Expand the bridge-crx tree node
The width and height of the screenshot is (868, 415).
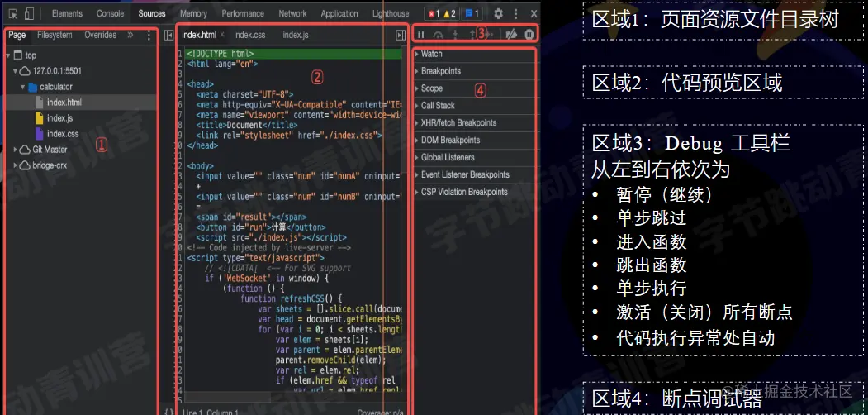click(x=15, y=165)
